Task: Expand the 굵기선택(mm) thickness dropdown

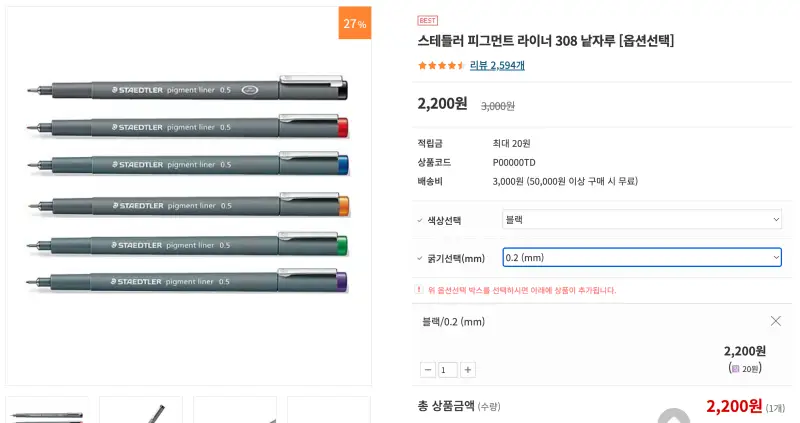Action: [641, 258]
